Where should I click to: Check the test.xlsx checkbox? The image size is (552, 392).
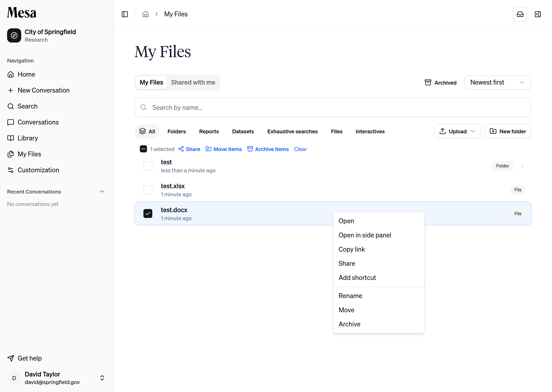(x=148, y=190)
